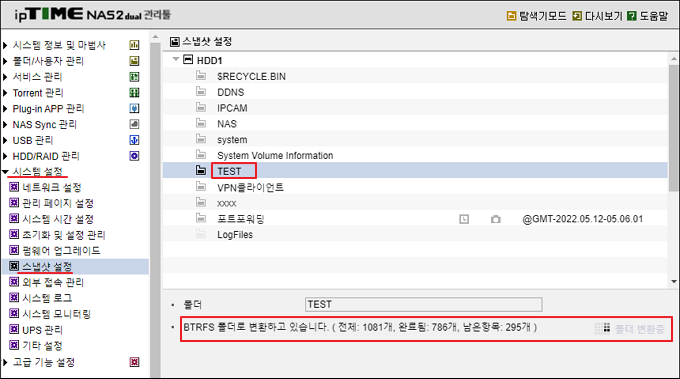Viewport: 680px width, 379px height.
Task: Expand USB 관리 menu
Action: click(5, 140)
